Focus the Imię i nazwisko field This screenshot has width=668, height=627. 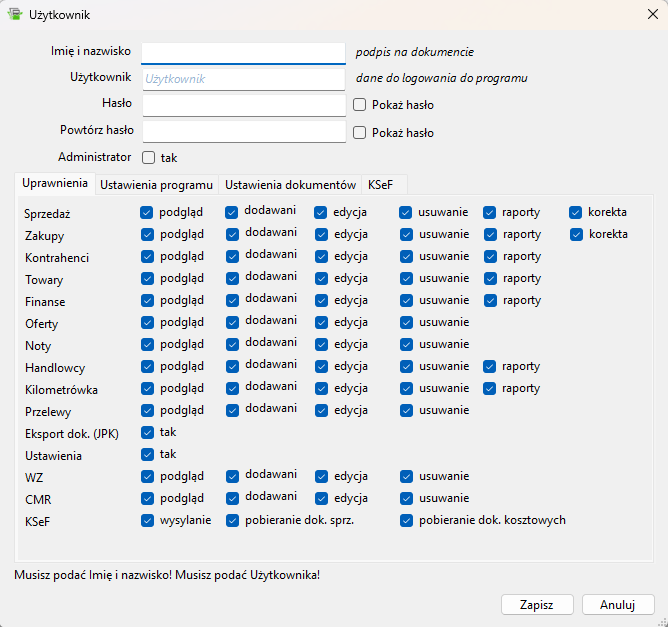(x=243, y=52)
